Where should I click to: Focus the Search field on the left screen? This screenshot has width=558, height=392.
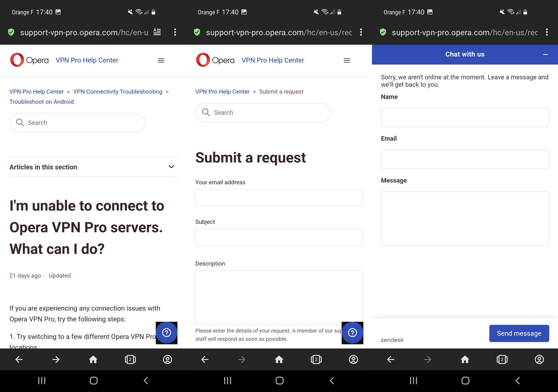click(x=77, y=123)
